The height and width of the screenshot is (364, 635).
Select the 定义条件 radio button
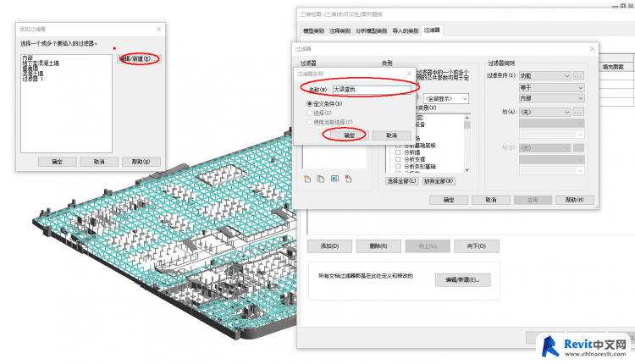[309, 103]
